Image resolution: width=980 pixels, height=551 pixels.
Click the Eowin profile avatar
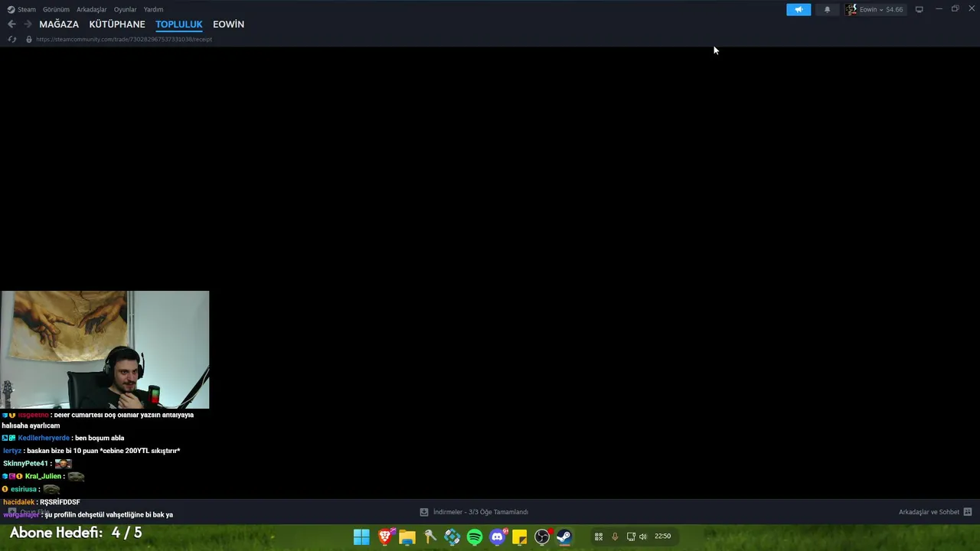pos(851,9)
